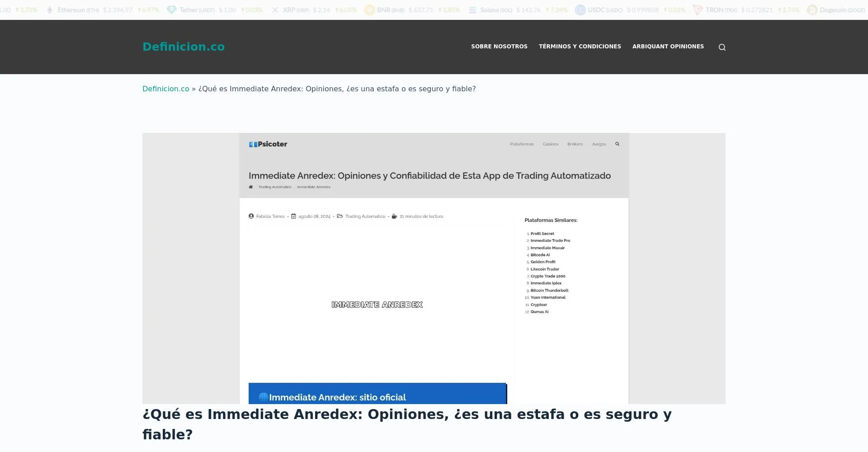Click the Ethereum (ETH) ticker name
Image resolution: width=868 pixels, height=452 pixels.
78,10
